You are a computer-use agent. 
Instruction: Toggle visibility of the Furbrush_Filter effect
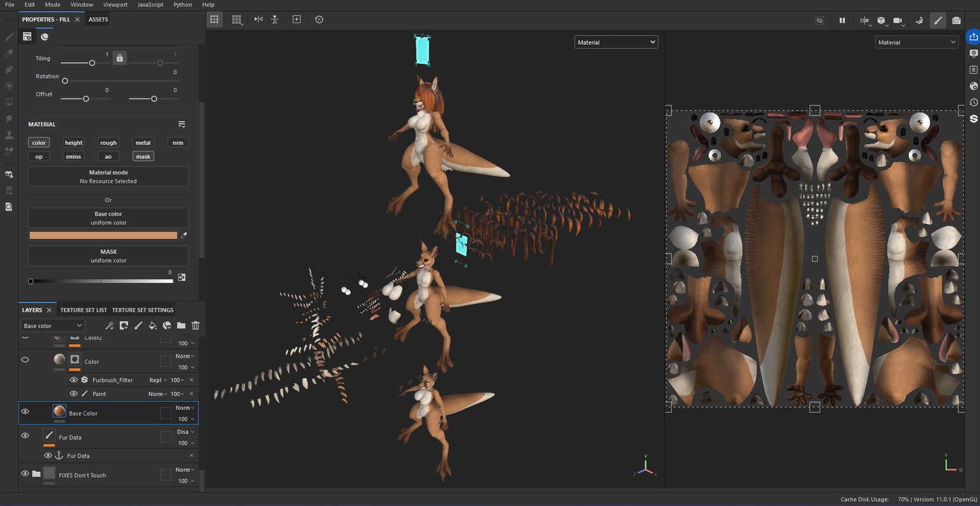[73, 380]
